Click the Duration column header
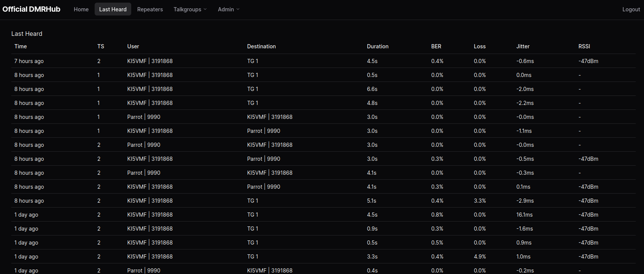 377,46
